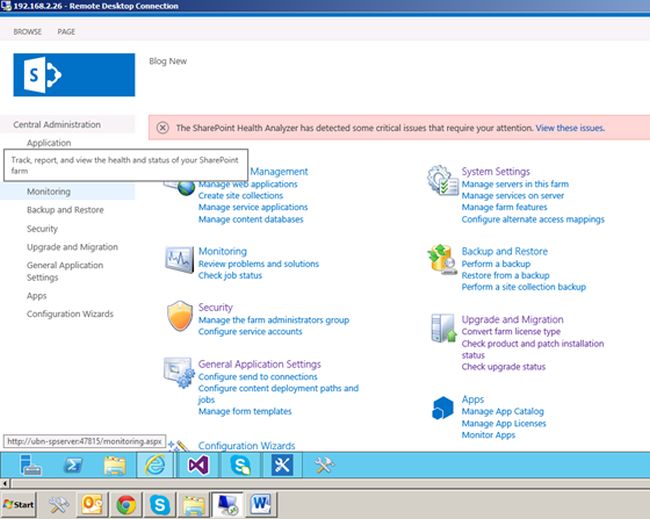Select Internet Explorer in remote taskbar

tap(155, 465)
